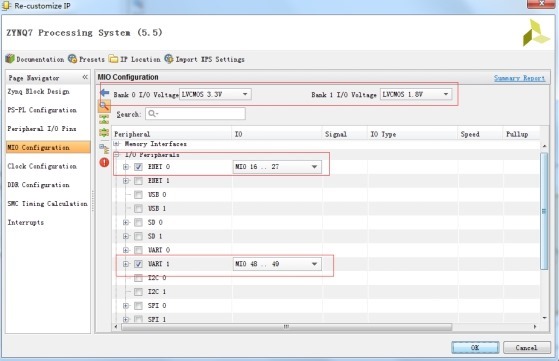
Task: Click Import XPS Settings
Action: tap(205, 59)
